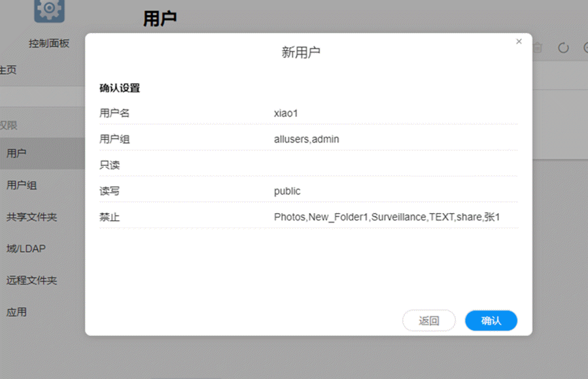
Task: Go to 主页 in the sidebar
Action: pos(8,70)
